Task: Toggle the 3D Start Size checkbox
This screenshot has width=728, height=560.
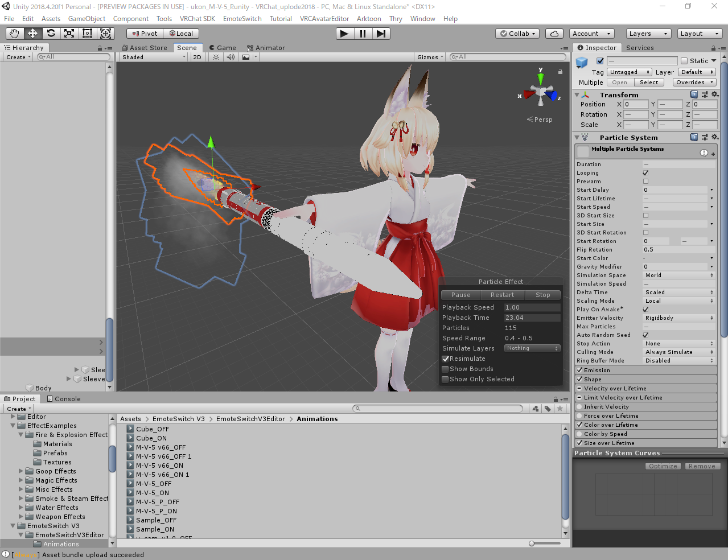Action: (645, 216)
